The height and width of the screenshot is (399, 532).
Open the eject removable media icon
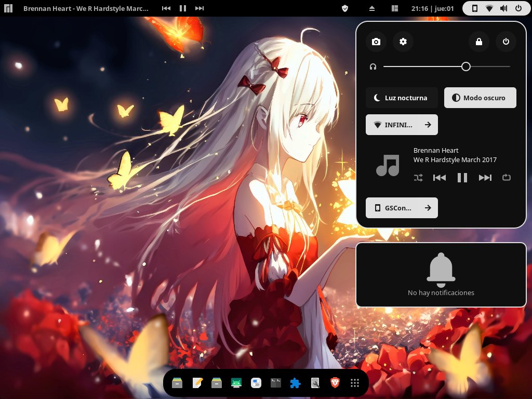[371, 8]
